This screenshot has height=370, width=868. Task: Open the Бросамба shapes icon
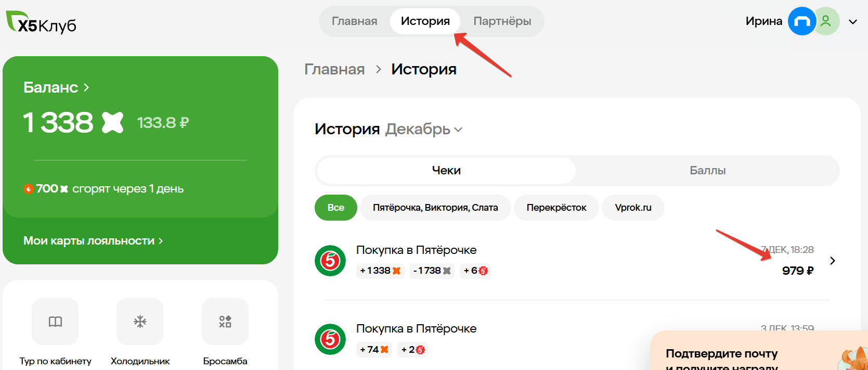[225, 322]
